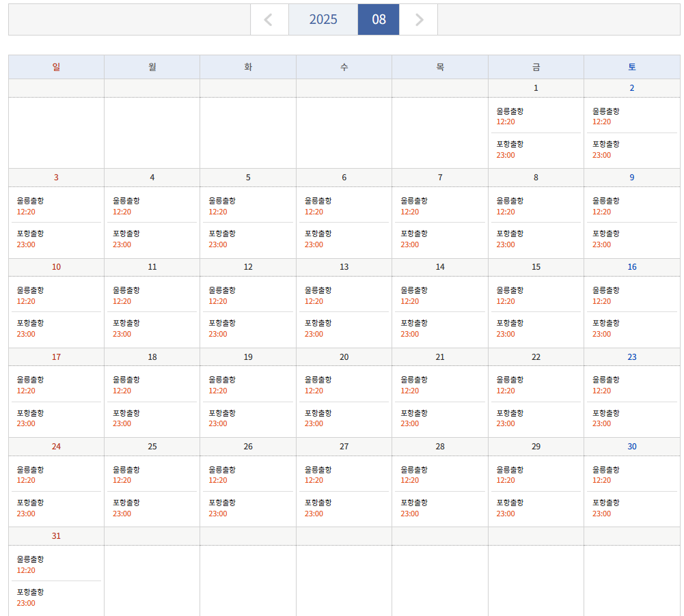Image resolution: width=684 pixels, height=616 pixels.
Task: Choose 울릉출항 12:20 on August 21
Action: (414, 385)
